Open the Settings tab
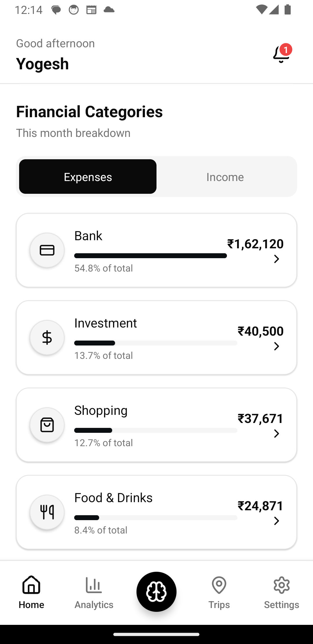Image resolution: width=313 pixels, height=644 pixels. (281, 592)
